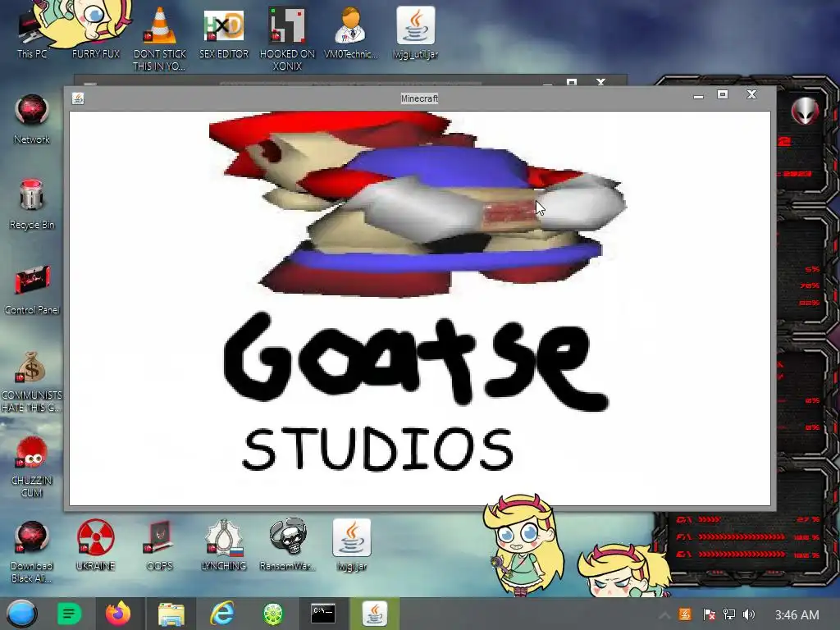Select the FURRY FUX desktop shortcut
840x630 pixels.
click(96, 31)
